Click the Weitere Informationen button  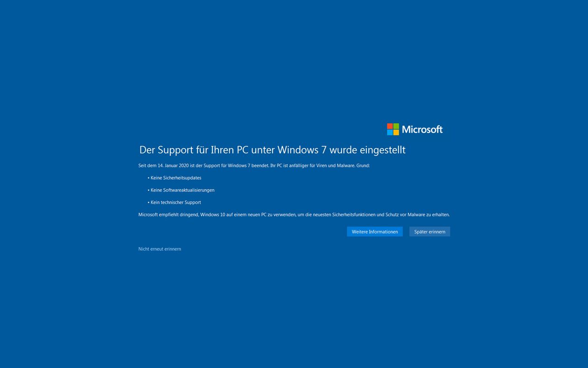coord(374,232)
